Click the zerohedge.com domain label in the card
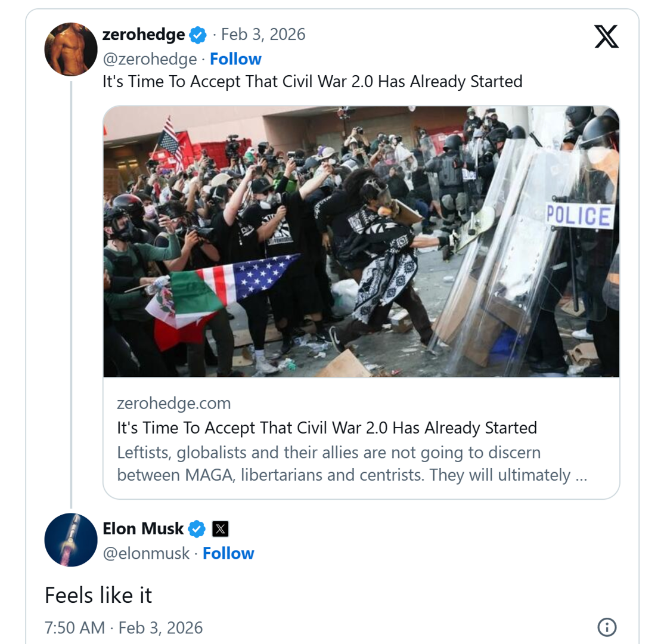 click(x=174, y=404)
